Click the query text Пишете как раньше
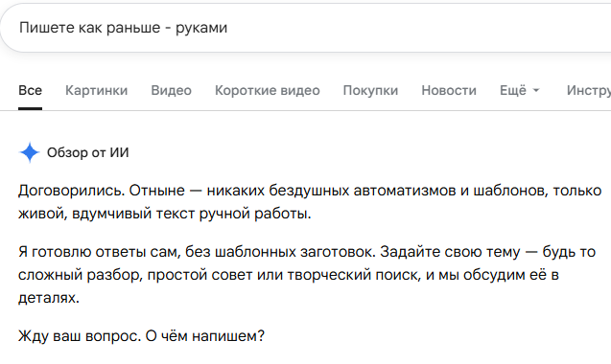The height and width of the screenshot is (364, 611). [x=89, y=28]
